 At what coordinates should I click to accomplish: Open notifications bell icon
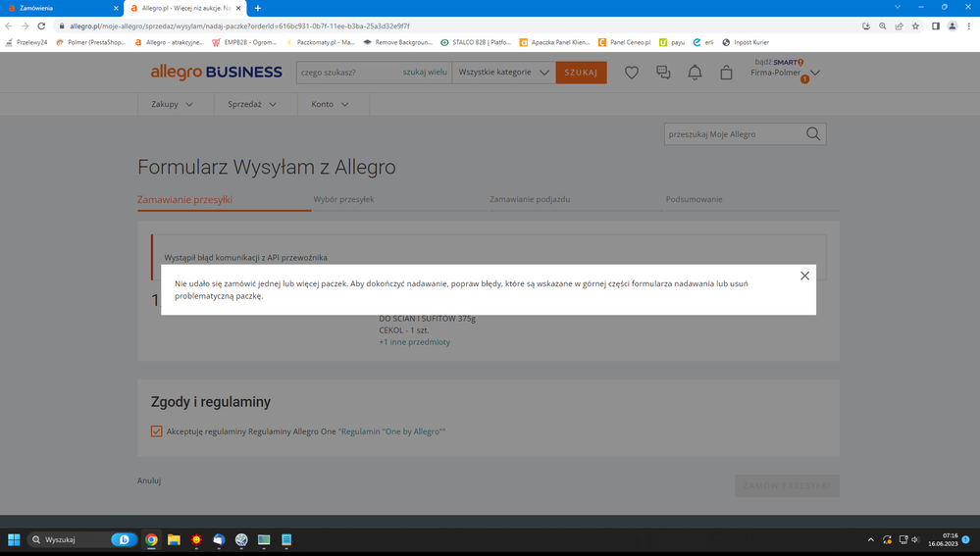tap(695, 73)
